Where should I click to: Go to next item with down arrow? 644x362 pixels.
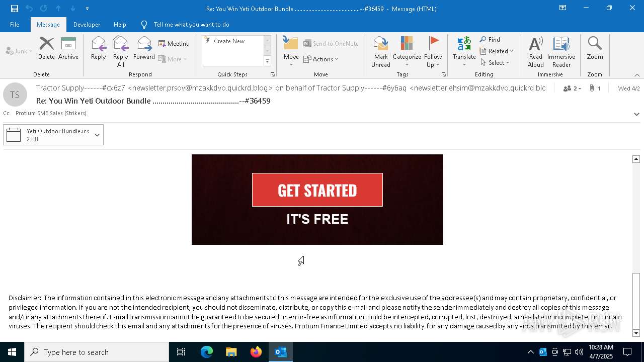coord(73,8)
